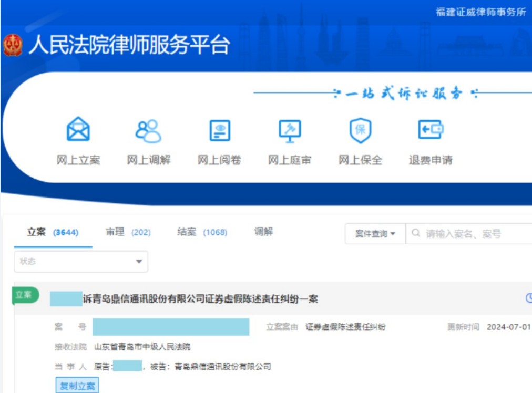Click the 网上阅卷 label
The width and height of the screenshot is (532, 393).
click(x=219, y=160)
